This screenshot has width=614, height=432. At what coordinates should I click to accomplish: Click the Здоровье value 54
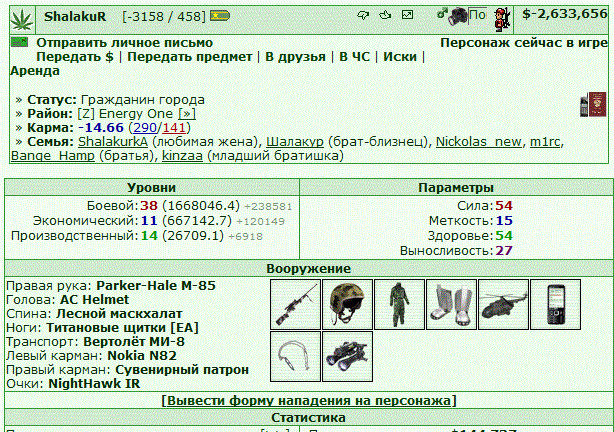504,236
